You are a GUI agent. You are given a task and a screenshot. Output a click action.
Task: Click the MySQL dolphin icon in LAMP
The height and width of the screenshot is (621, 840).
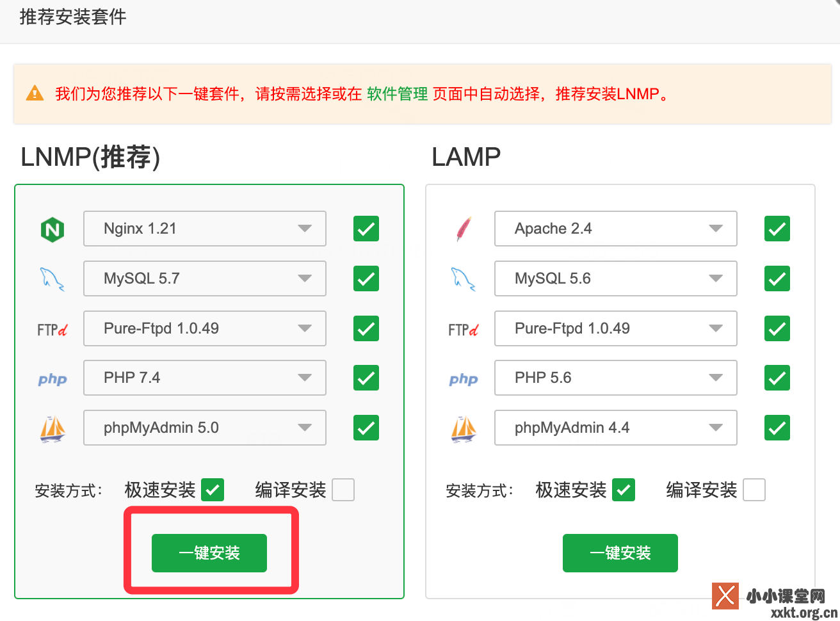[x=464, y=279]
